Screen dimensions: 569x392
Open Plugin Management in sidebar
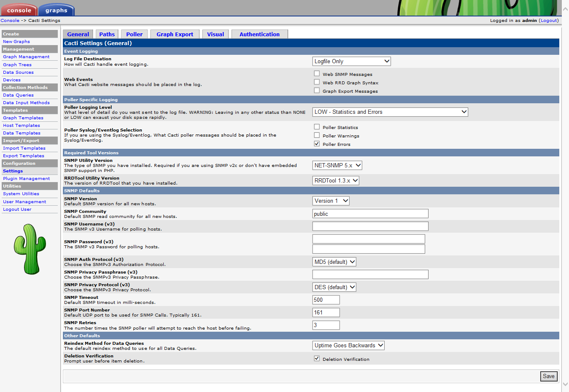coord(26,179)
